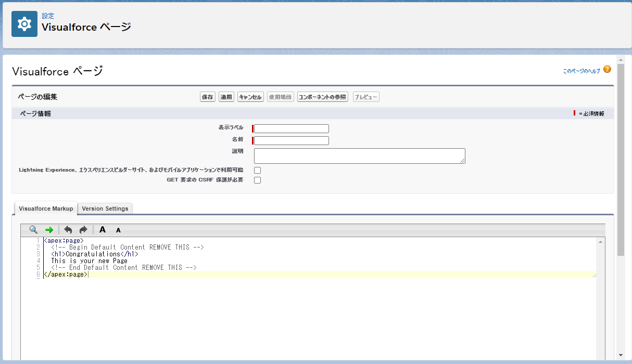Viewport: 632px width, 364px height.
Task: Click the page vertical scrollbar thumb
Action: click(x=621, y=159)
